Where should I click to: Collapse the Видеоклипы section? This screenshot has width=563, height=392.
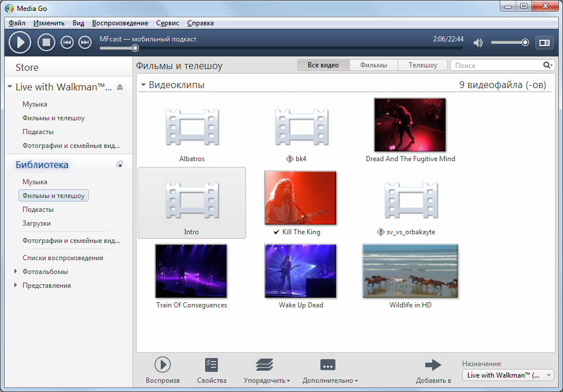pos(143,85)
